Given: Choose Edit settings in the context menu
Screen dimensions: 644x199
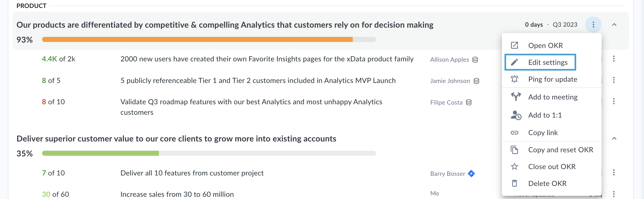Looking at the screenshot, I should (x=540, y=62).
